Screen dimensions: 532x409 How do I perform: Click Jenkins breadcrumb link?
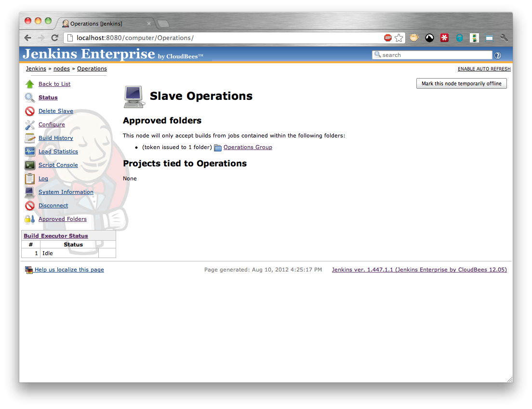36,68
